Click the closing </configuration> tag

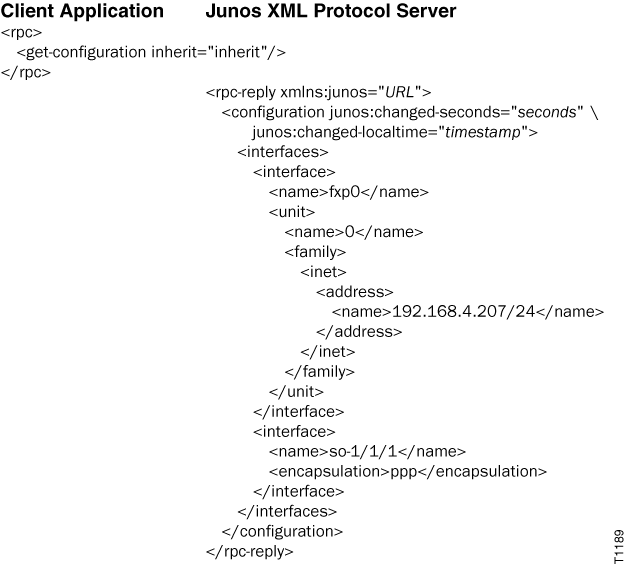click(282, 531)
